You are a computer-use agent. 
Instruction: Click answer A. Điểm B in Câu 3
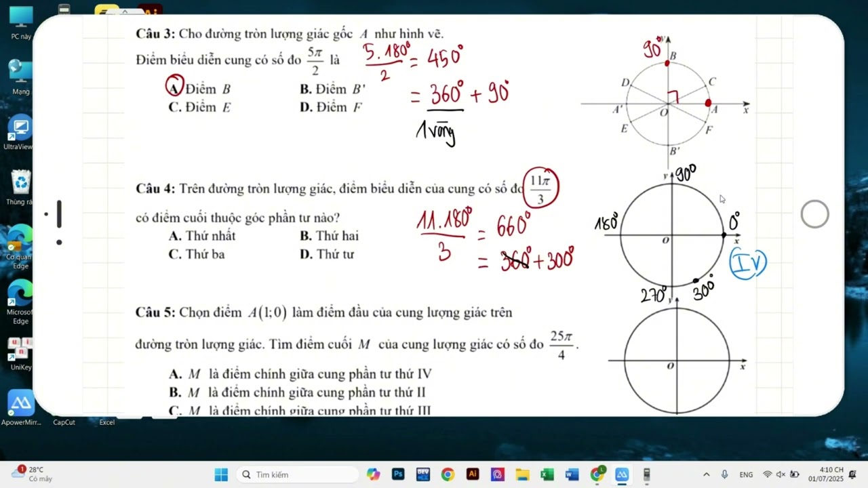(199, 89)
